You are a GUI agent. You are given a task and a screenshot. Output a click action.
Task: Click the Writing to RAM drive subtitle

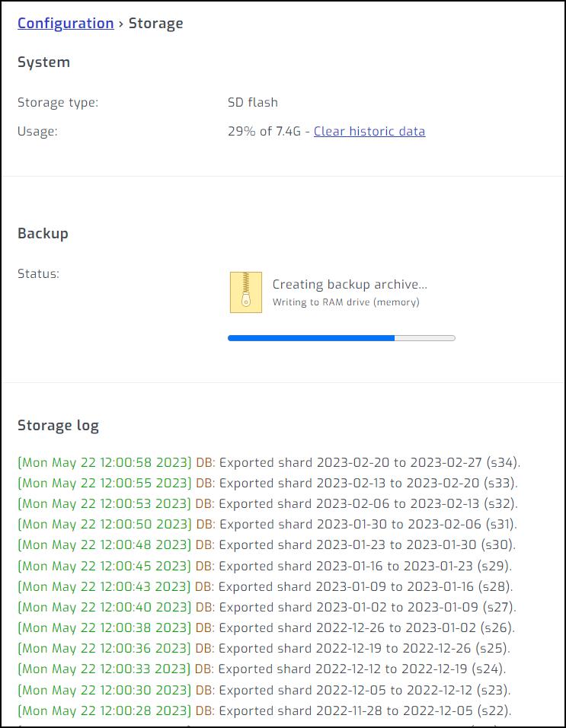coord(346,302)
